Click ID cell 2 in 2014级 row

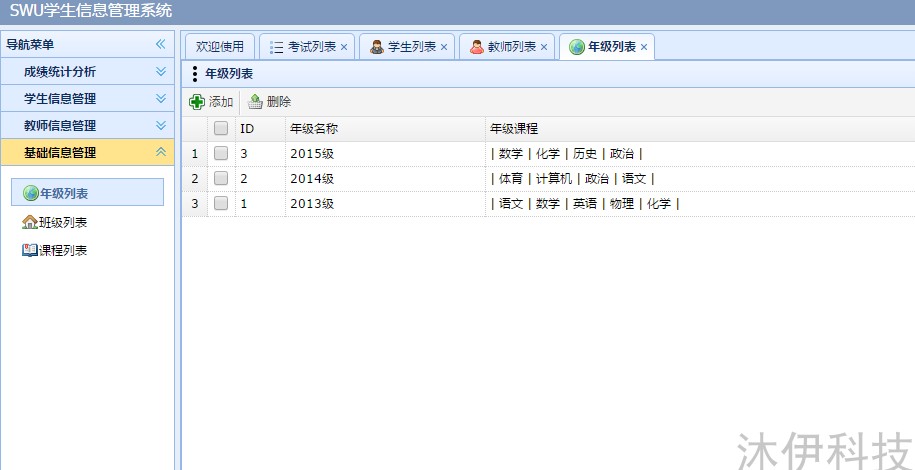[x=260, y=179]
